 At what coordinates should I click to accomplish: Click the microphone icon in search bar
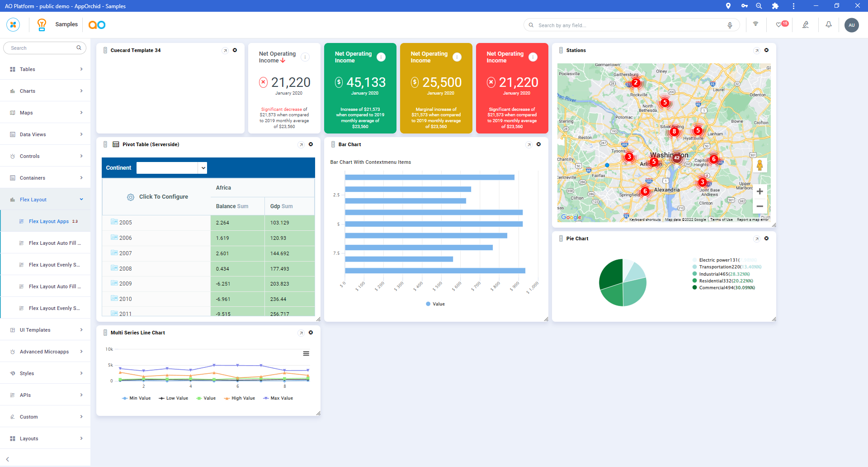pyautogui.click(x=730, y=25)
